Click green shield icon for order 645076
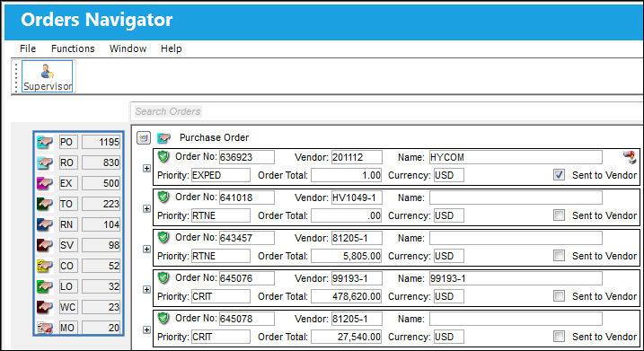644x351 pixels. point(163,277)
